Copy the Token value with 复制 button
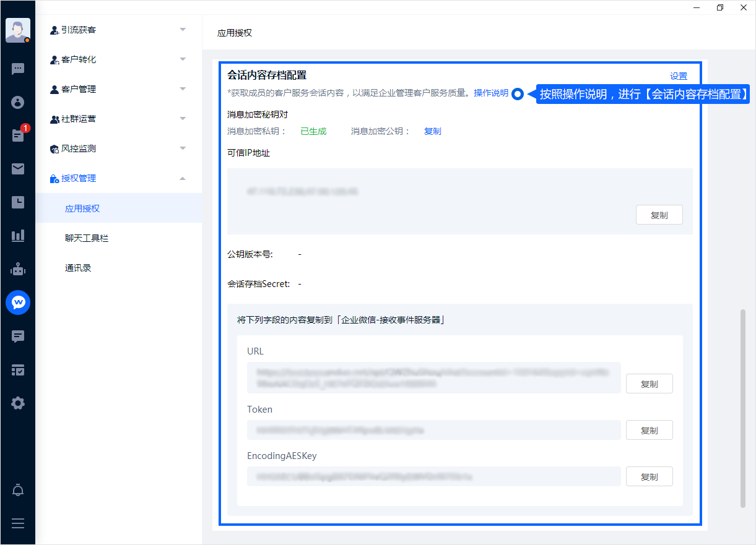This screenshot has height=545, width=756. (x=649, y=431)
